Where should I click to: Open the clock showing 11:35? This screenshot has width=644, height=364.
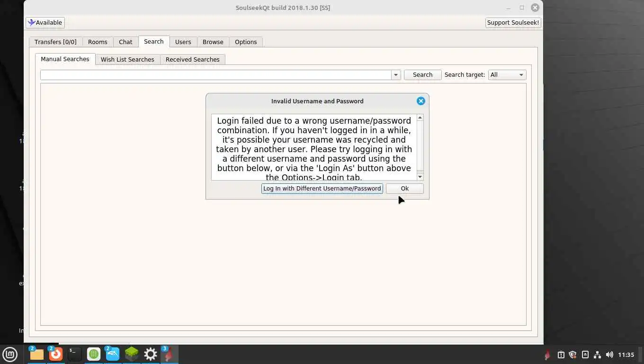point(626,355)
